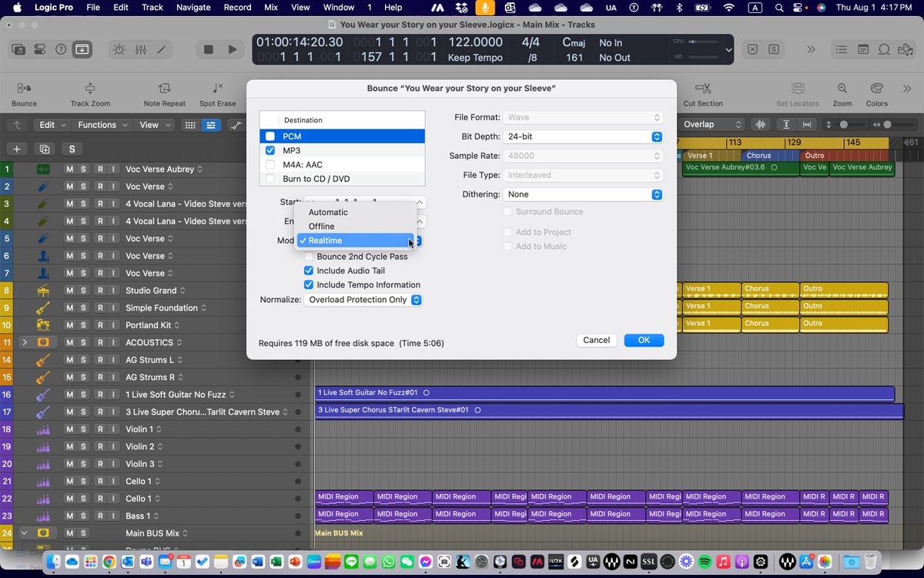The width and height of the screenshot is (924, 578).
Task: Click the global Solo S button
Action: pyautogui.click(x=72, y=149)
